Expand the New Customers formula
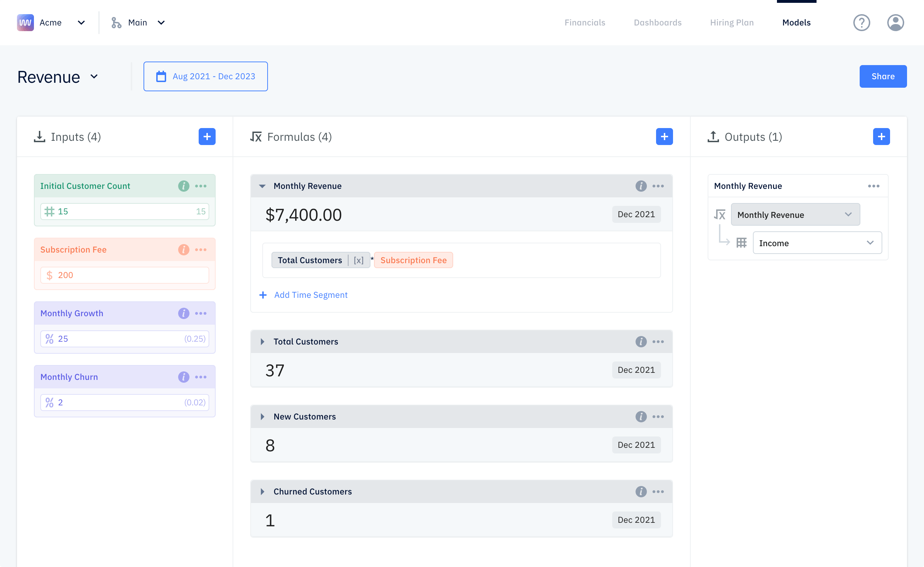 click(263, 417)
